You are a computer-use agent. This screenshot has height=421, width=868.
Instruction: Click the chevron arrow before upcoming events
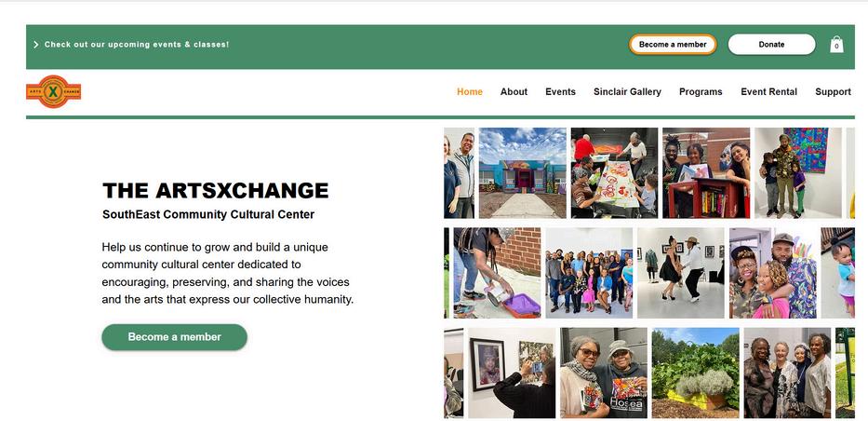[x=36, y=45]
